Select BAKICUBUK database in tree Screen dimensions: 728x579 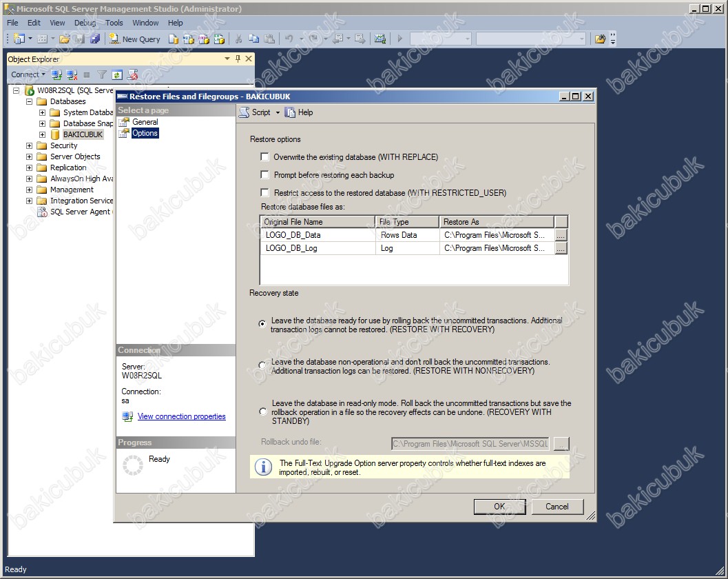[x=83, y=135]
